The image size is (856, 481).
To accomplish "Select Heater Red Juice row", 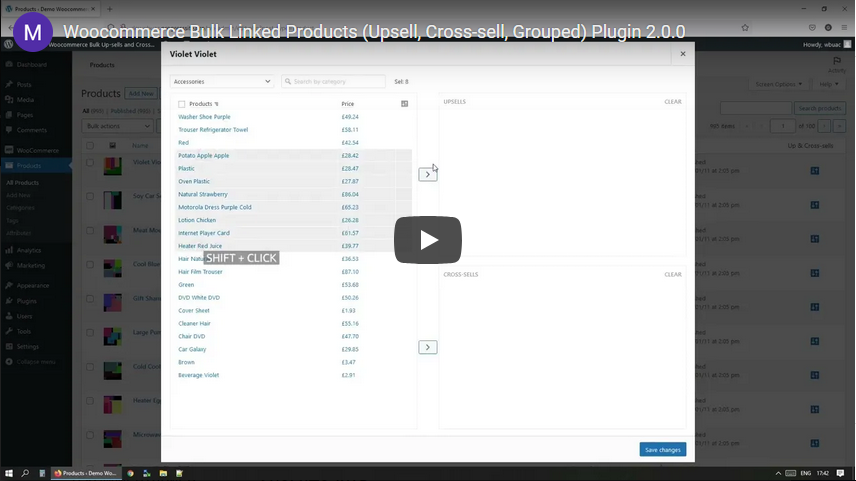I will pos(294,246).
